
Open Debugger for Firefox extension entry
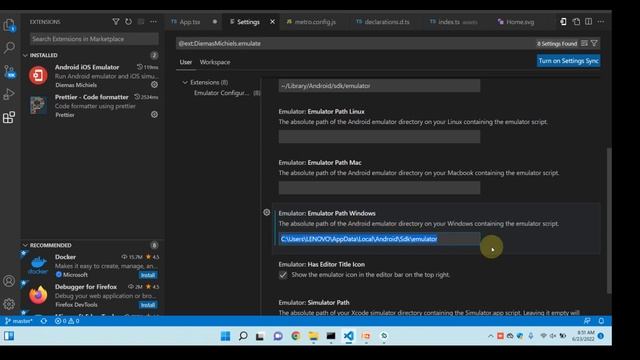pos(93,296)
